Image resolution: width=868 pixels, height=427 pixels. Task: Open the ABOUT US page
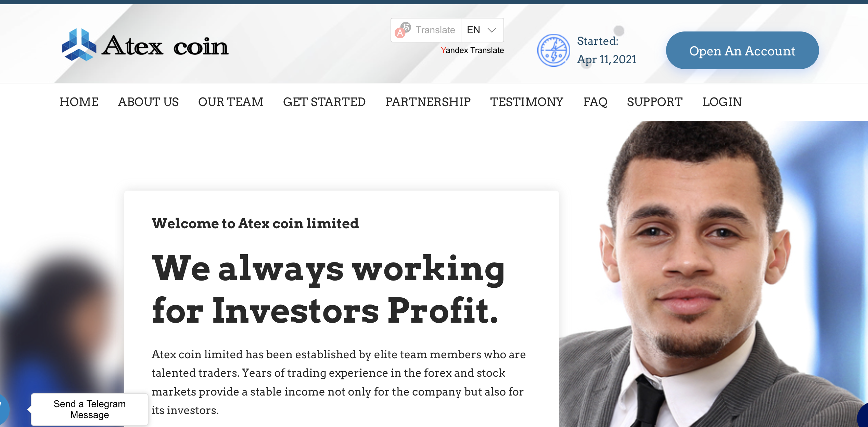coord(149,102)
